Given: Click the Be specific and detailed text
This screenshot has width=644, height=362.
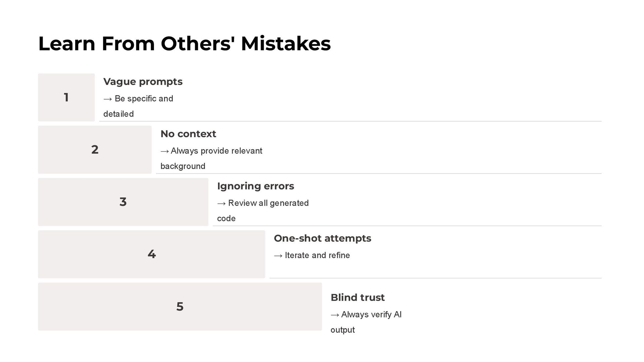Looking at the screenshot, I should coord(138,106).
